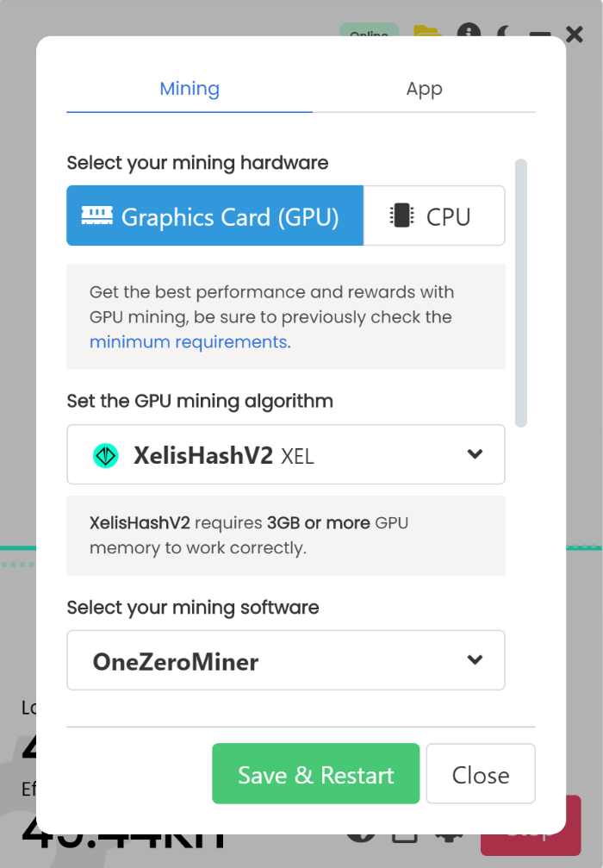Click the XEL coin icon in algorithm selector
The height and width of the screenshot is (868, 603).
coord(106,455)
